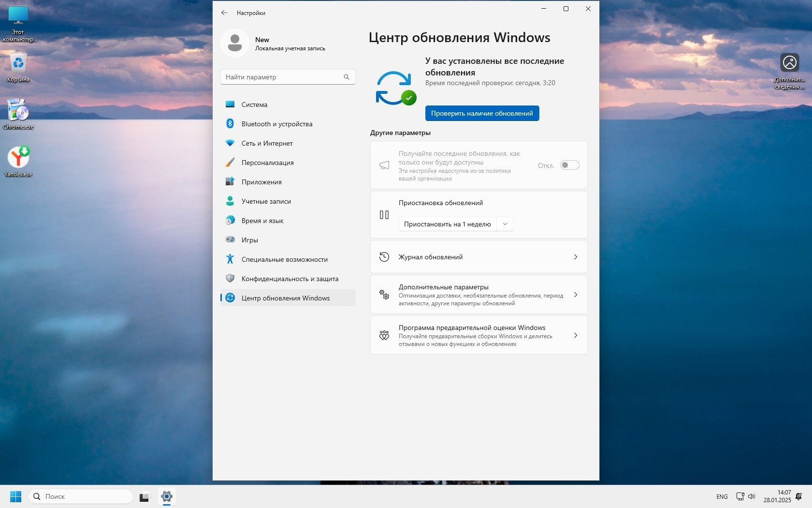Viewport: 812px width, 508px height.
Task: Select Сеть и Интернет in sidebar
Action: [267, 143]
